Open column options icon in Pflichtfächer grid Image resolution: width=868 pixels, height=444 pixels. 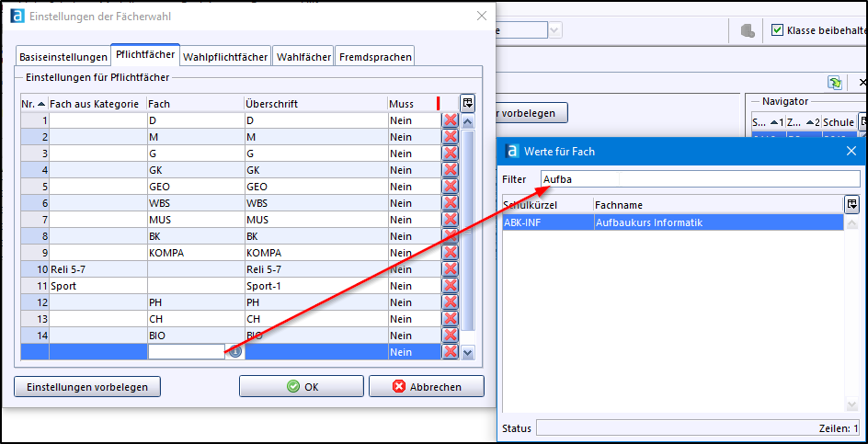tap(467, 103)
